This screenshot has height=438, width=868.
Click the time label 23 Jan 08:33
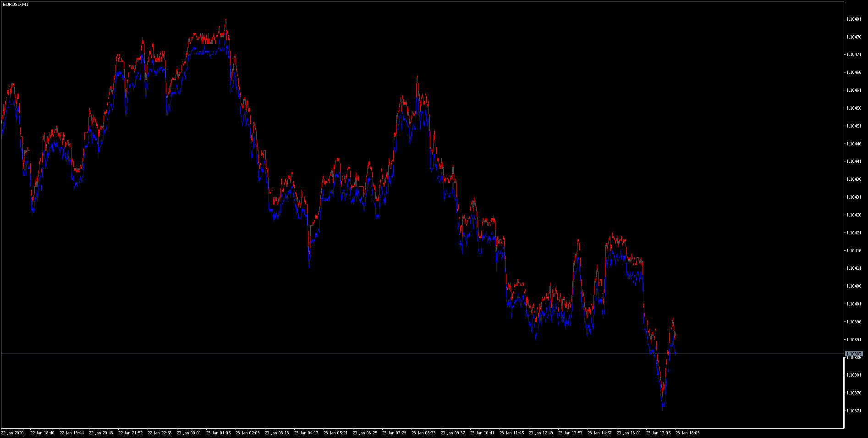pos(423,433)
